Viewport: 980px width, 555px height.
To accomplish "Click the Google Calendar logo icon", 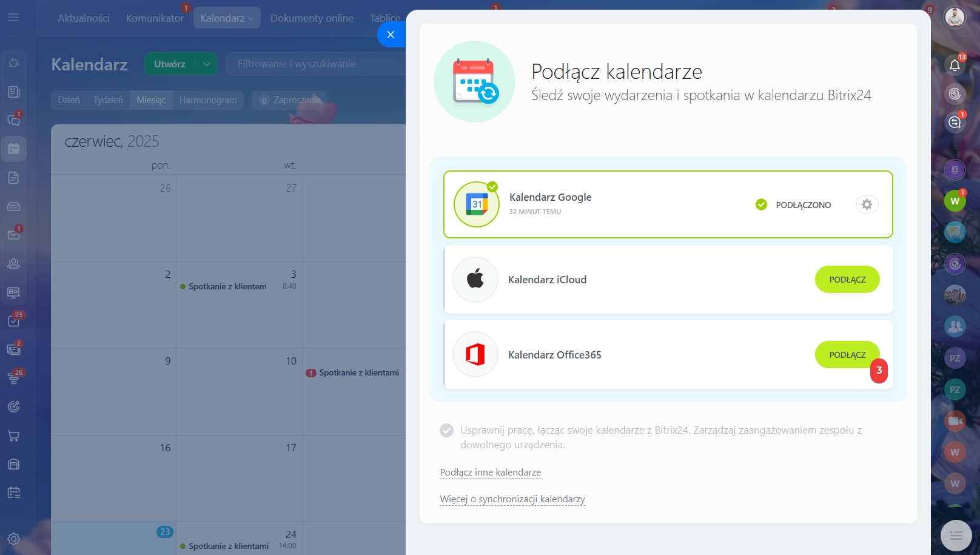I will coord(477,204).
